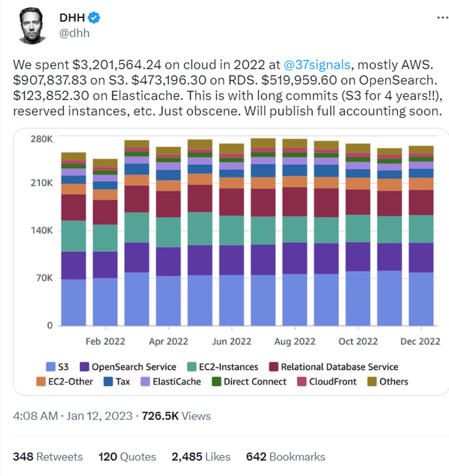Open the three-dot more options menu
449x476 pixels.
click(442, 18)
